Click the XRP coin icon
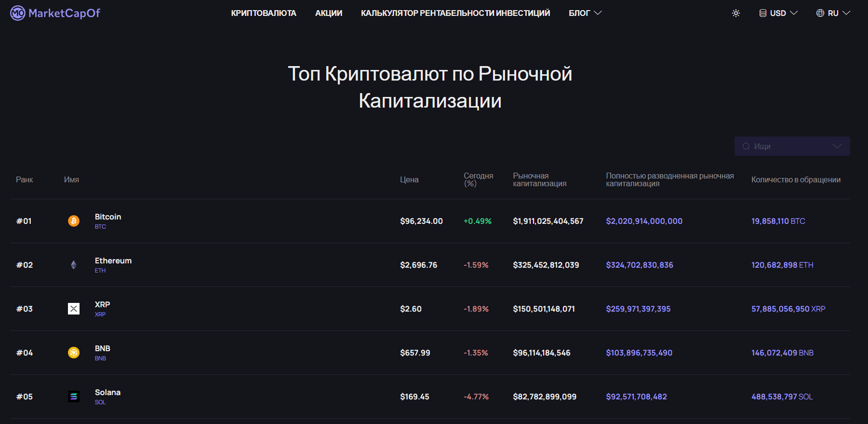 [74, 309]
